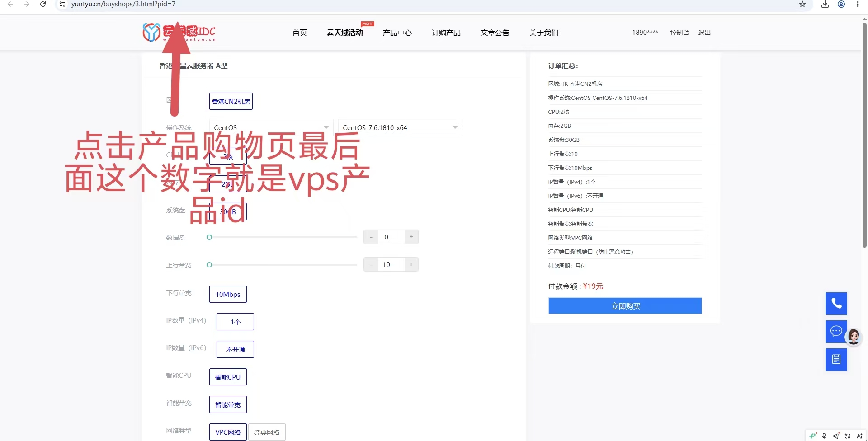
Task: Open the document form floating icon
Action: 836,360
